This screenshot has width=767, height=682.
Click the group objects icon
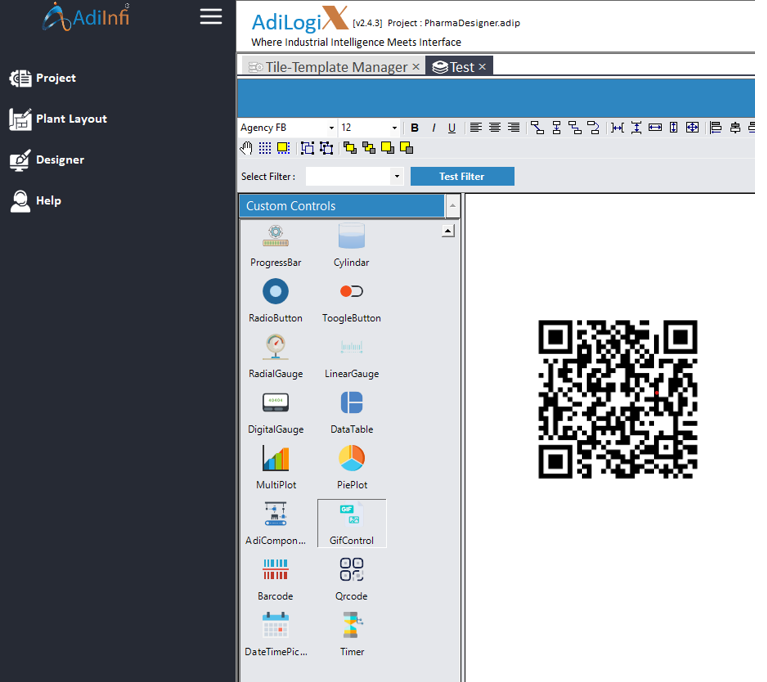pyautogui.click(x=308, y=148)
